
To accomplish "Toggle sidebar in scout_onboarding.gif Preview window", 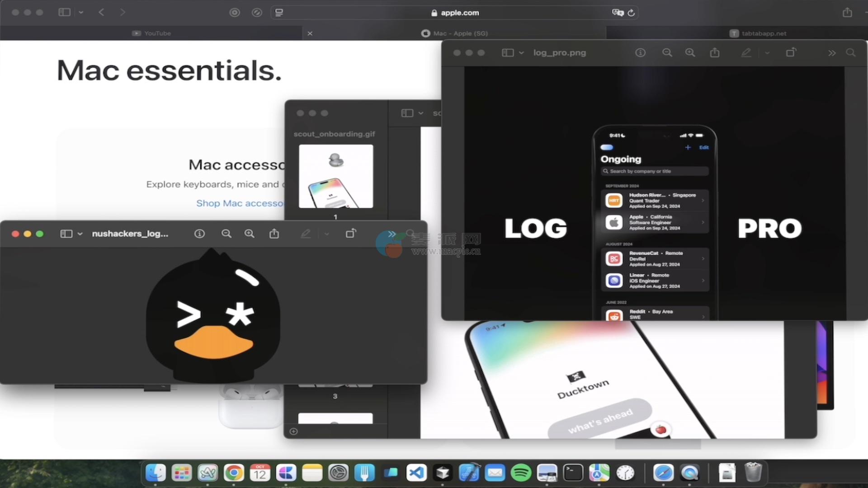I will coord(407,113).
